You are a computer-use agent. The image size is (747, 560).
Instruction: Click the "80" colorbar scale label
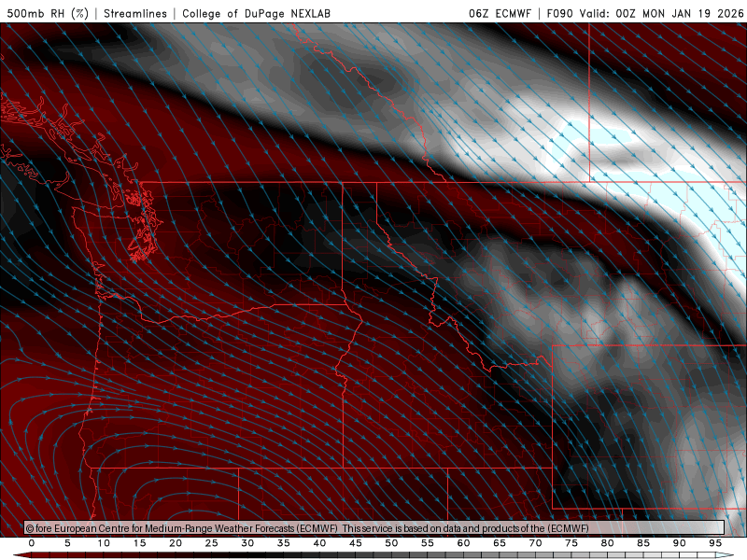(x=608, y=543)
